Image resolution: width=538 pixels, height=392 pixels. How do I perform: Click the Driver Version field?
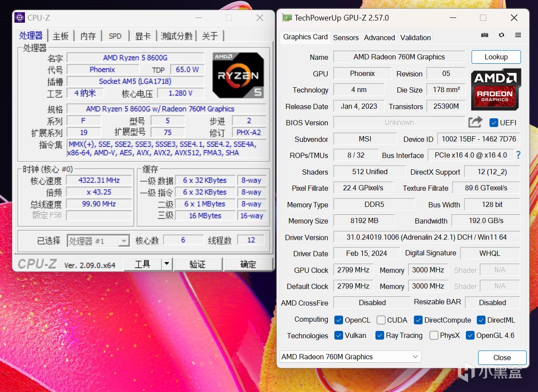[427, 237]
